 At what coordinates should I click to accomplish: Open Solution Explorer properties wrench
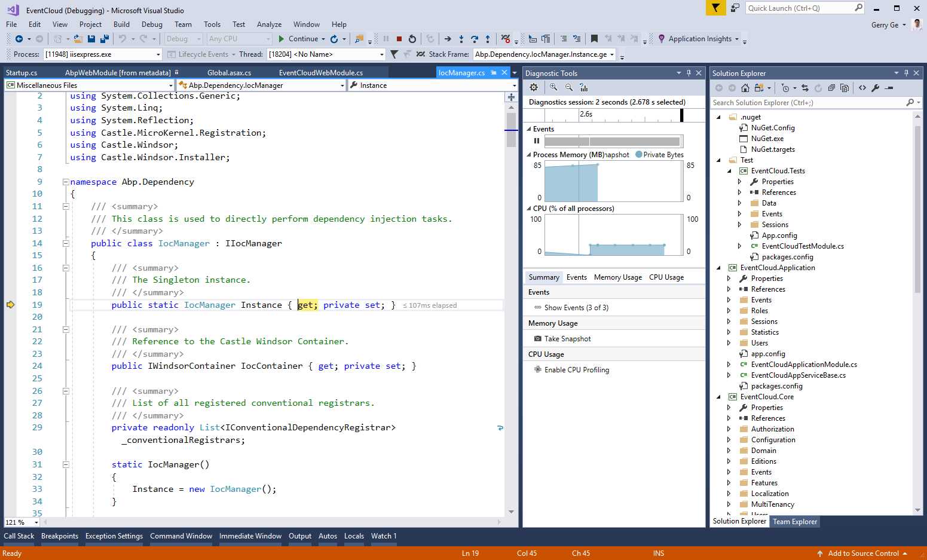876,88
